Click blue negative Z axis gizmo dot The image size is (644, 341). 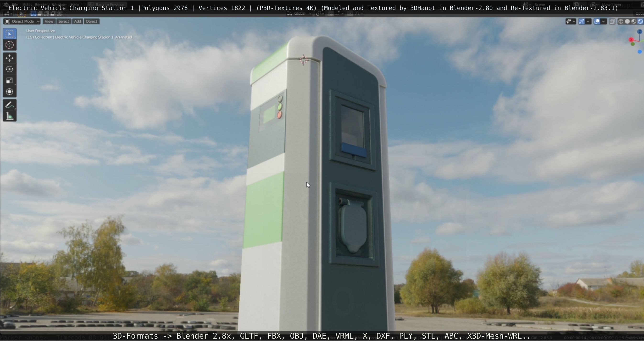[639, 52]
